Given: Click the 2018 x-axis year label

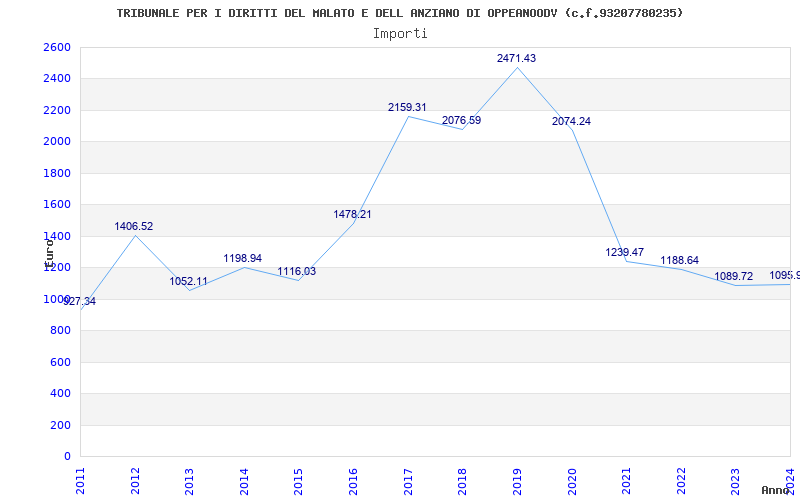Looking at the screenshot, I should coord(463,482).
